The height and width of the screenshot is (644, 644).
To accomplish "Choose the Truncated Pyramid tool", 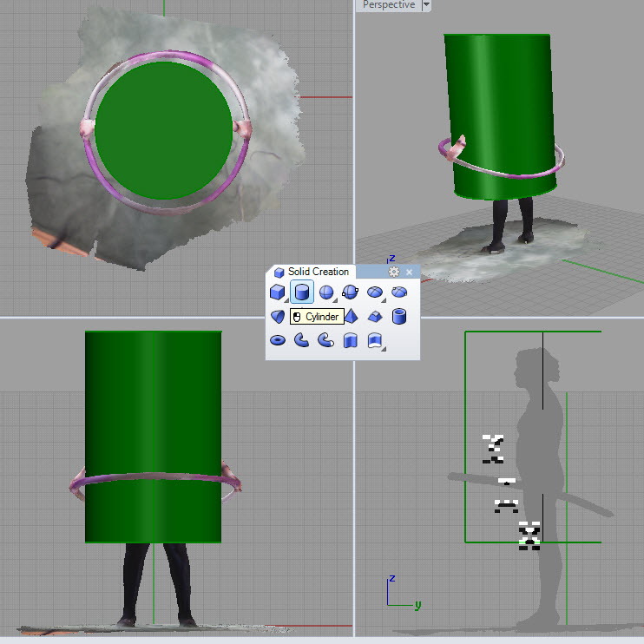I will tap(375, 317).
